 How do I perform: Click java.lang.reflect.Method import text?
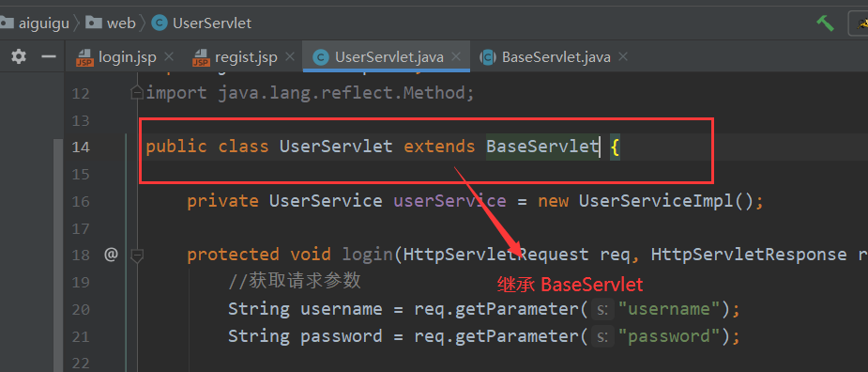click(342, 93)
